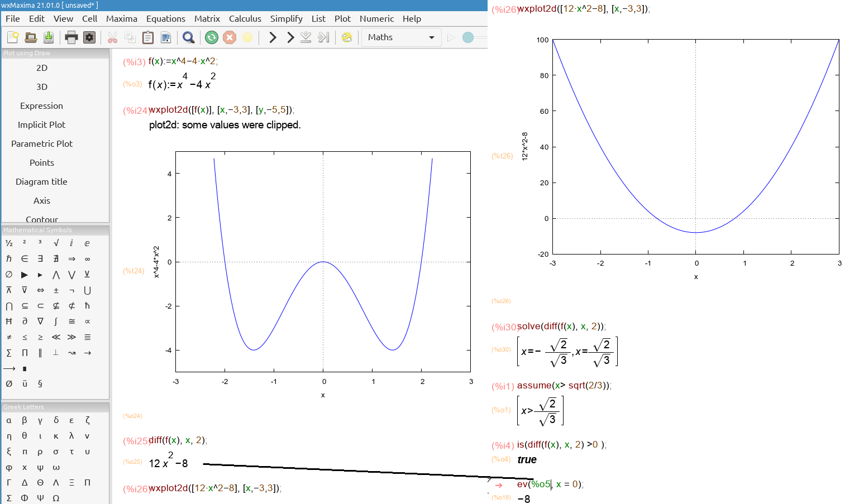Insert the summation symbol Σ
This screenshot has width=859, height=504.
[8, 352]
